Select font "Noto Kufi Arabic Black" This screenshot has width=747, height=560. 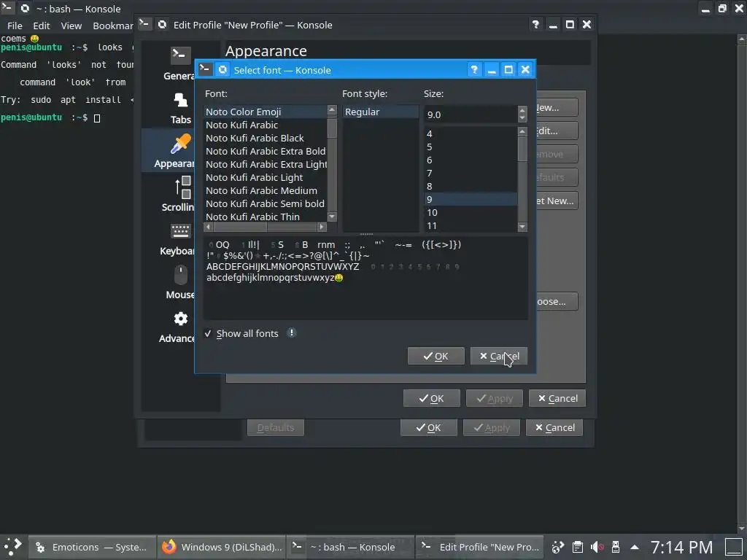click(x=266, y=138)
